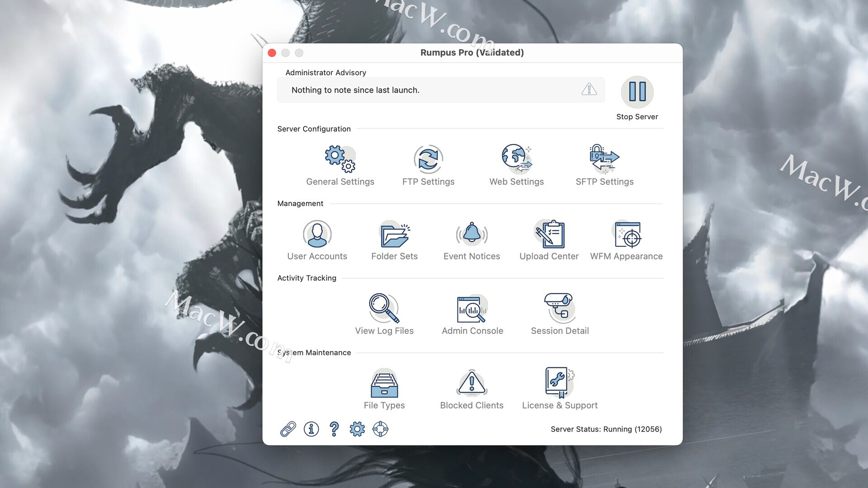This screenshot has height=488, width=868.
Task: Click the lifebuoy support icon
Action: coord(380,429)
